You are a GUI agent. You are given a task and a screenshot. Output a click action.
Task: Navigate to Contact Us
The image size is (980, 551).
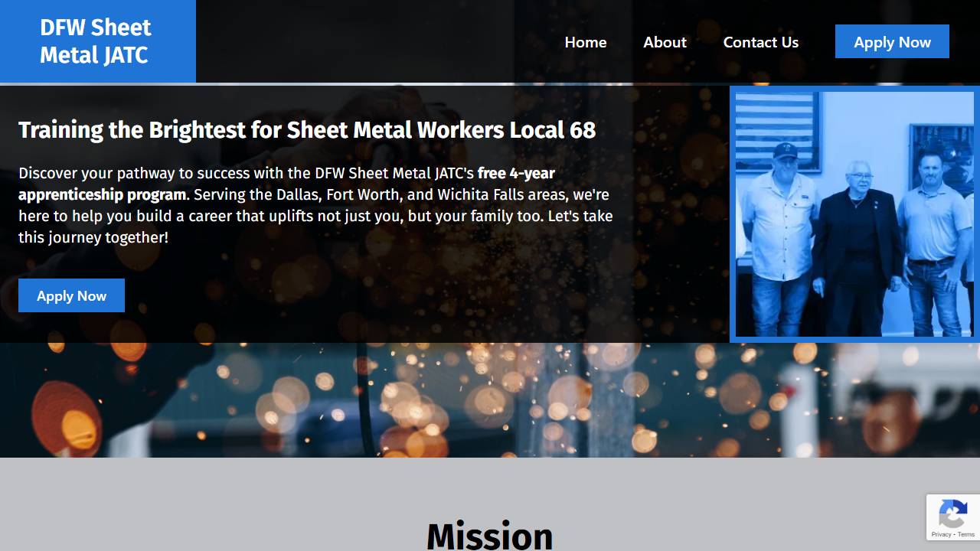tap(760, 42)
